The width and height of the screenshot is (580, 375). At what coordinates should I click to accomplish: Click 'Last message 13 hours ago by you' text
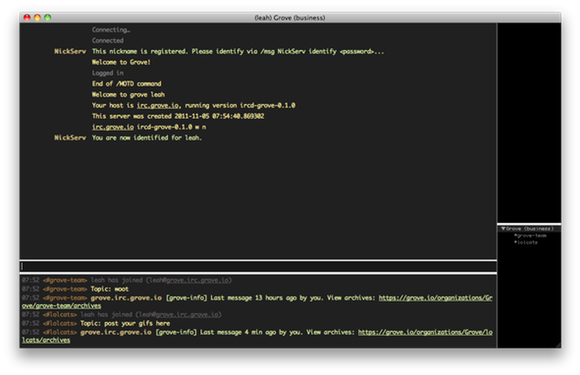(266, 298)
